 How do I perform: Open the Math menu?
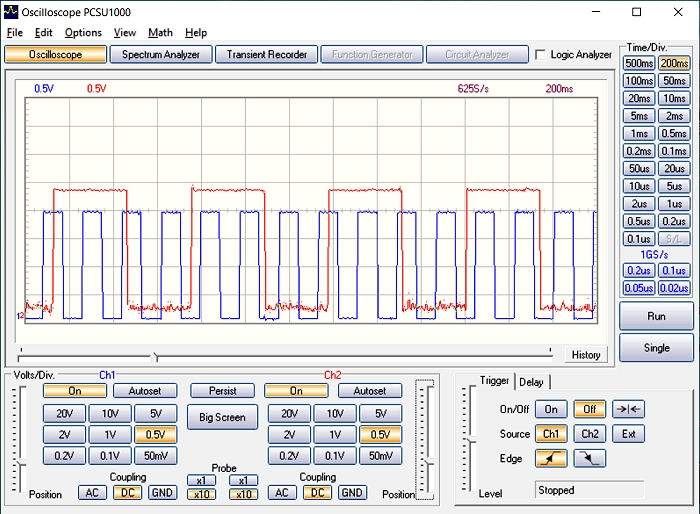coord(160,33)
